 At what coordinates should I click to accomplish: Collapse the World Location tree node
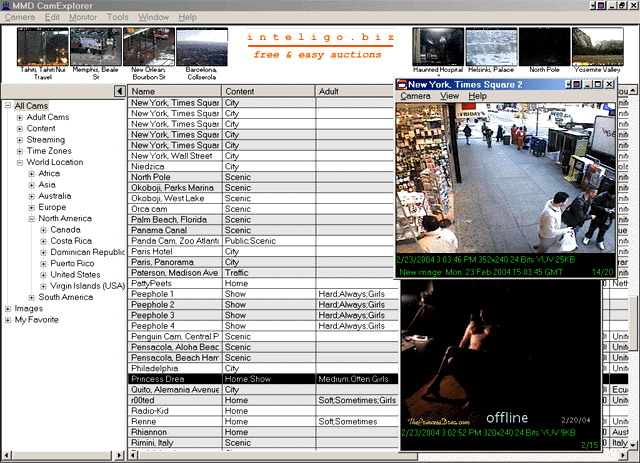point(20,162)
